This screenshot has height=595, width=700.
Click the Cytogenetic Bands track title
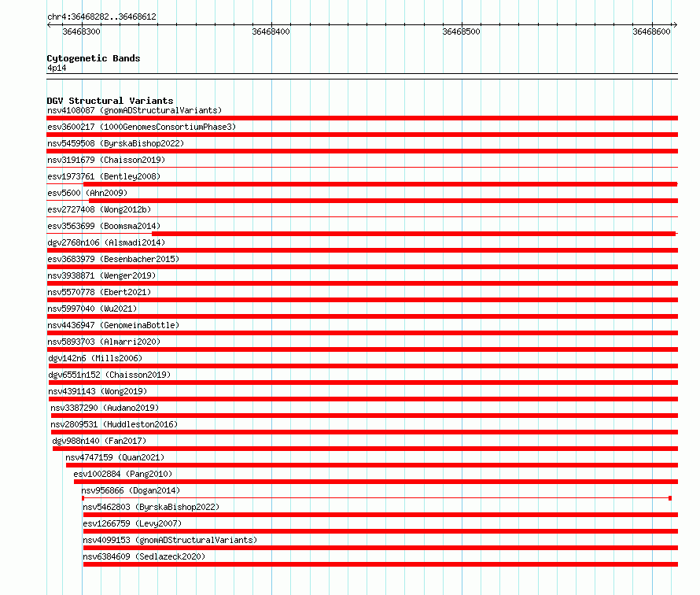(x=94, y=58)
